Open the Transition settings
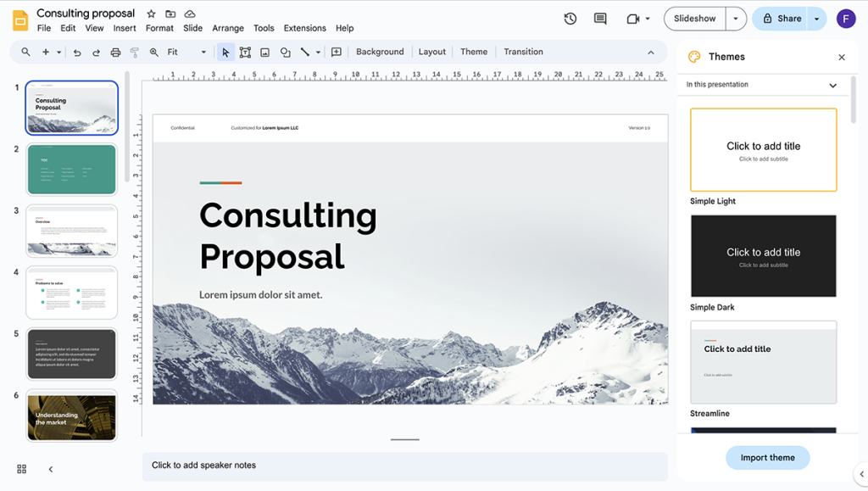Viewport: 868px width, 491px height. click(x=523, y=52)
